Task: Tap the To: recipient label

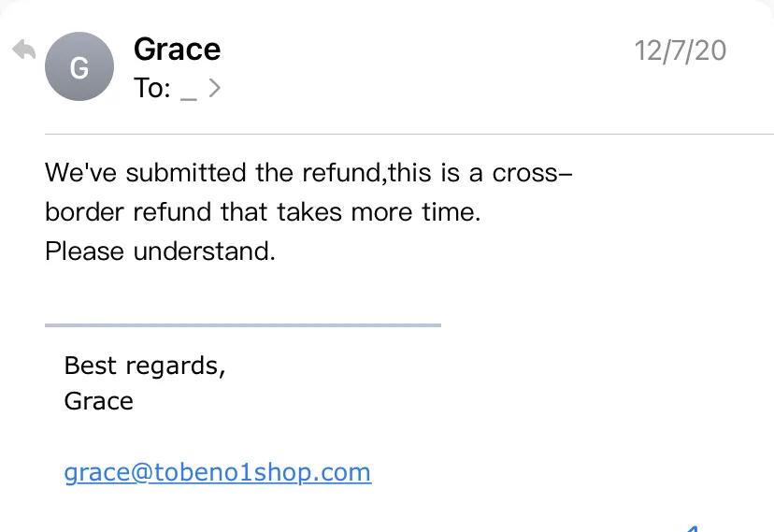Action: click(x=152, y=88)
